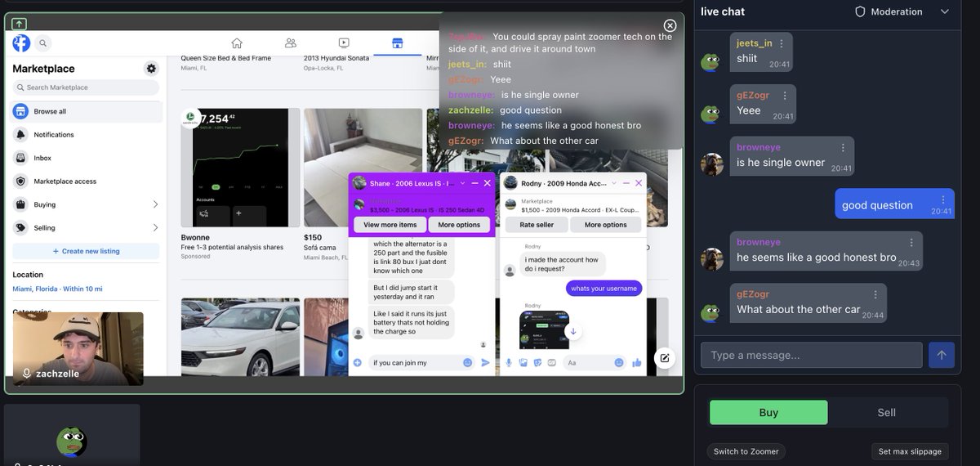Open Marketplace settings gear

tap(151, 69)
